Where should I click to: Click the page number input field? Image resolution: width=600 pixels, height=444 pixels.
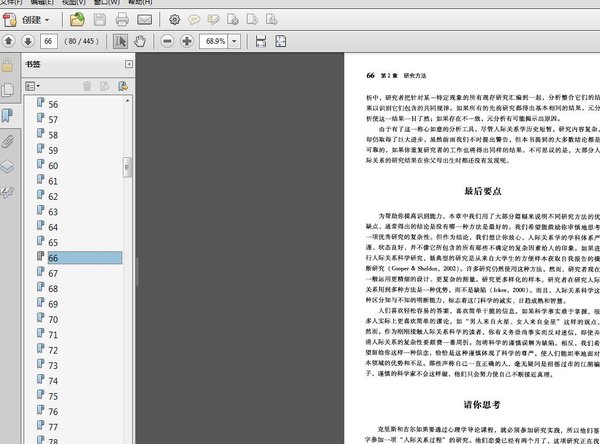49,41
